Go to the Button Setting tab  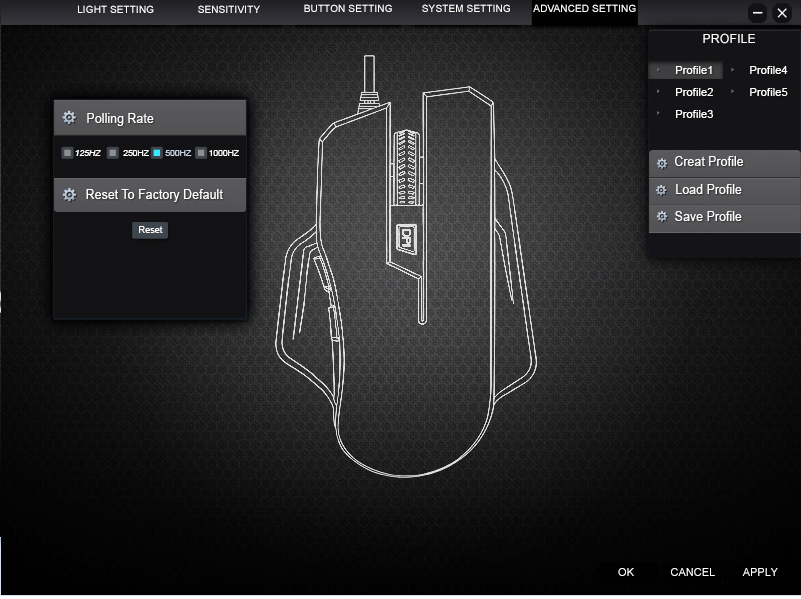pos(347,9)
